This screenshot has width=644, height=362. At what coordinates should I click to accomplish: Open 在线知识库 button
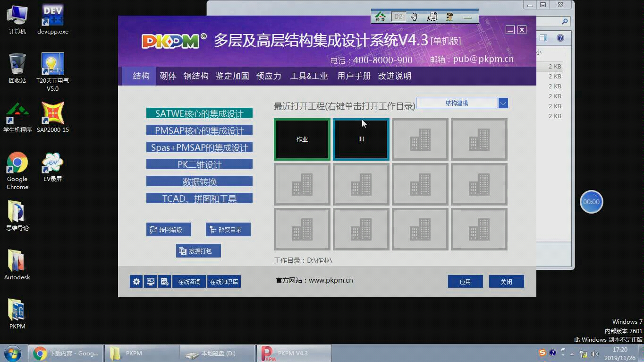(224, 282)
